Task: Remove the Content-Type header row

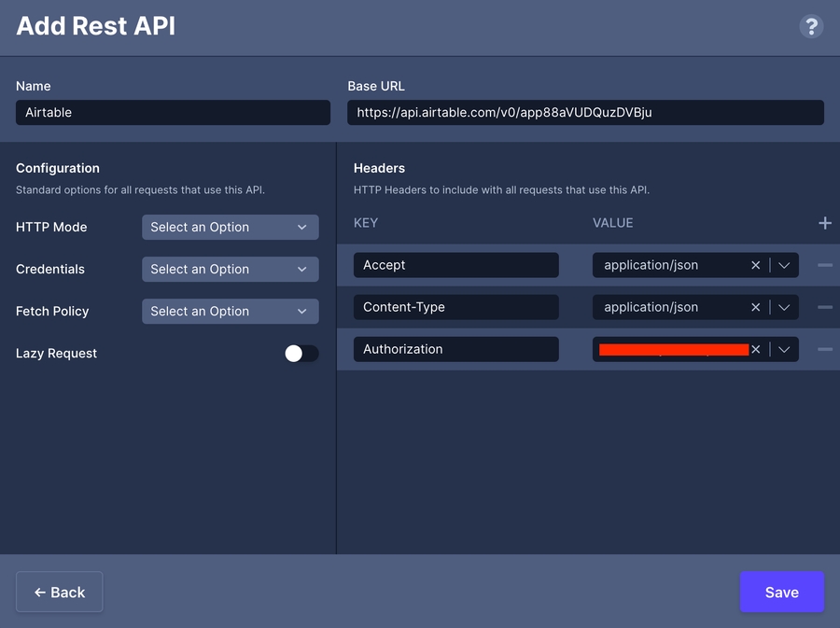Action: [x=824, y=307]
